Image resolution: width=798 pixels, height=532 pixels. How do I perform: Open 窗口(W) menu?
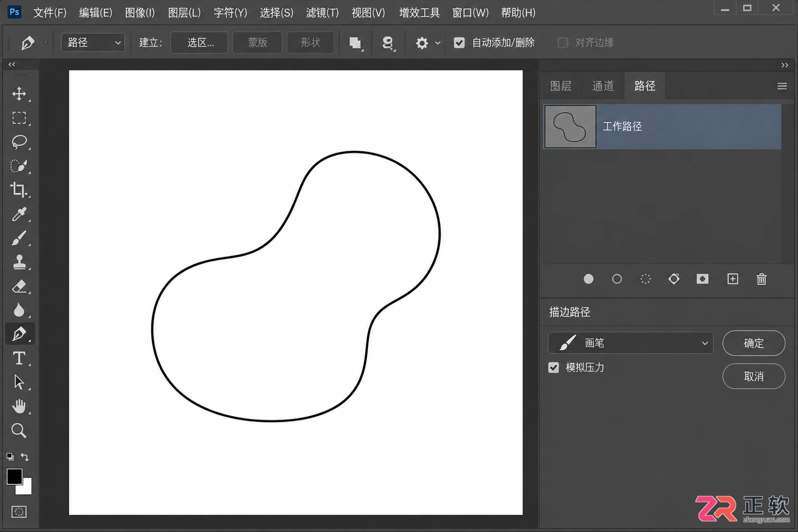[x=470, y=12]
